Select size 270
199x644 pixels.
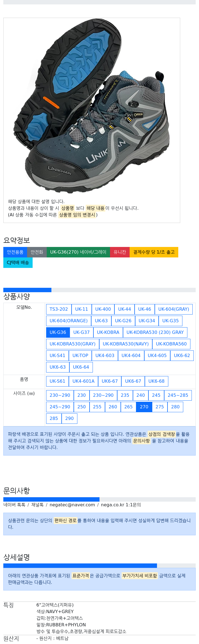click(x=144, y=407)
